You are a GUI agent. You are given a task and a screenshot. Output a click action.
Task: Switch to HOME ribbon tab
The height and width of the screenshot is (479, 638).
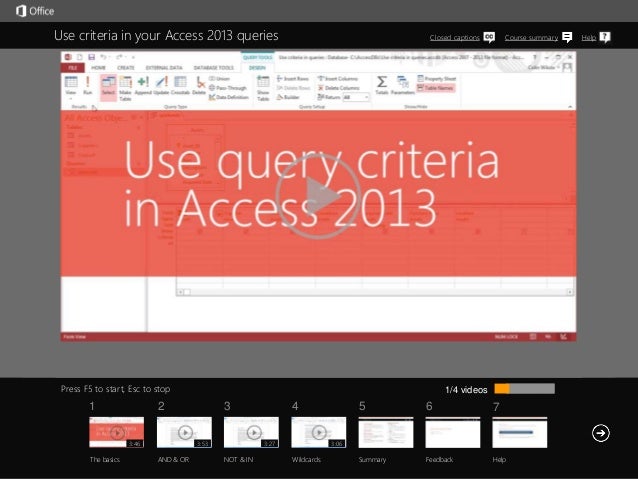98,68
